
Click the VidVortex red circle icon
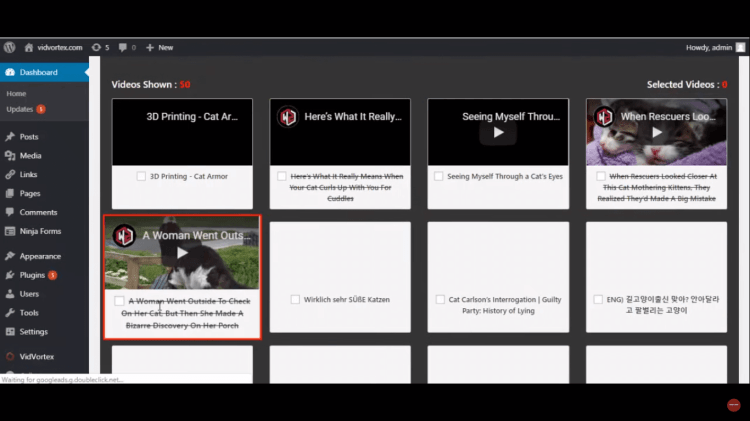(x=10, y=356)
